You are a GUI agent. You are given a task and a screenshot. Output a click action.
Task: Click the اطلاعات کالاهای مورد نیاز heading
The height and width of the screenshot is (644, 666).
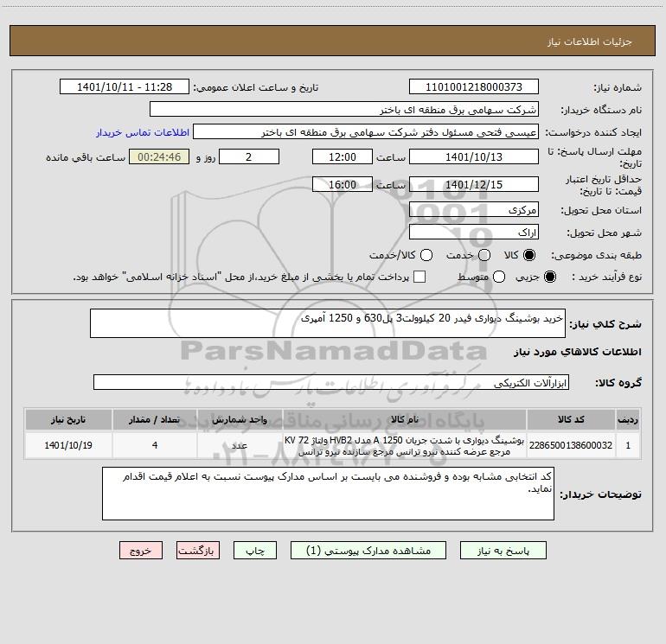[x=577, y=352]
